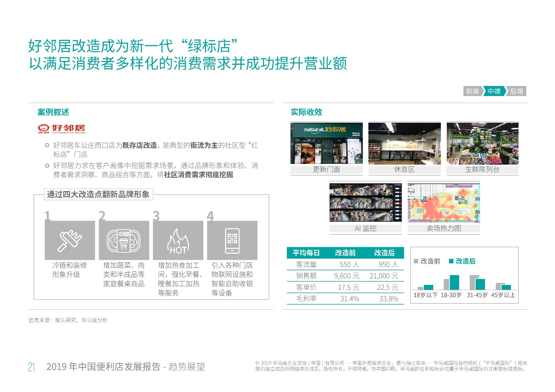Click the 31.4% table cell
The width and height of the screenshot is (555, 392).
[x=350, y=299]
